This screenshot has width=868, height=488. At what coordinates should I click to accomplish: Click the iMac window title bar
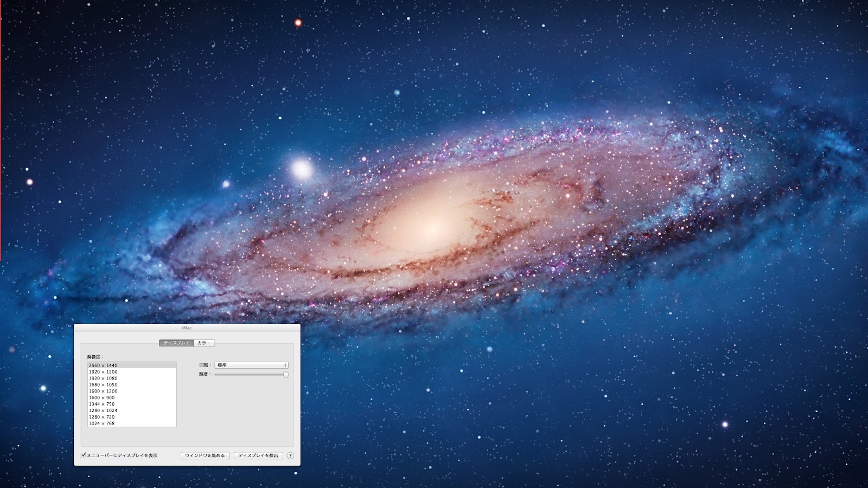point(187,328)
